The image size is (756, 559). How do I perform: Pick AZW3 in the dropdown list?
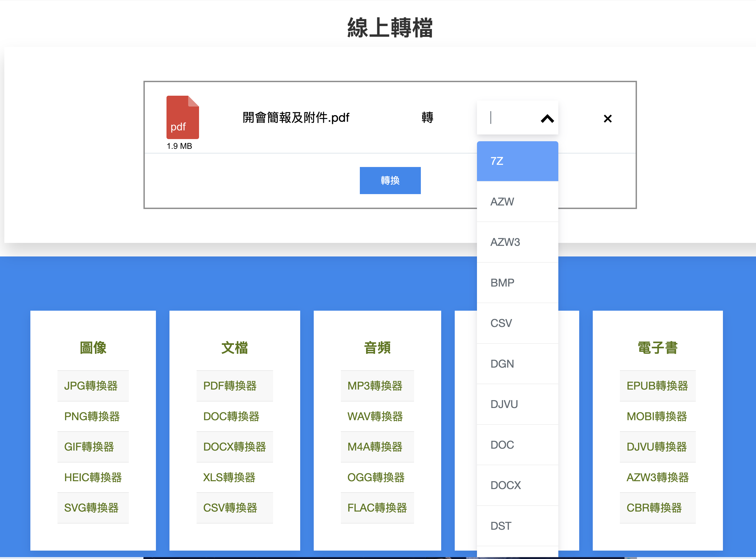(517, 242)
